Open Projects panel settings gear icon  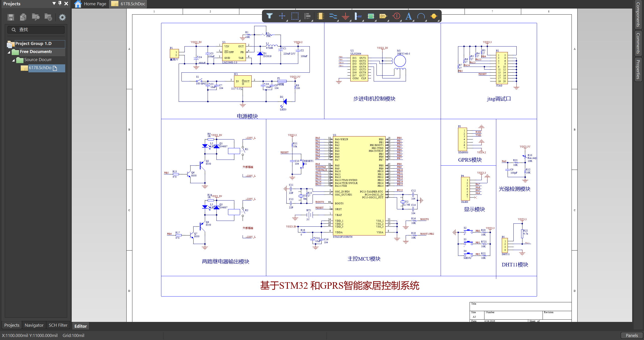coord(62,17)
